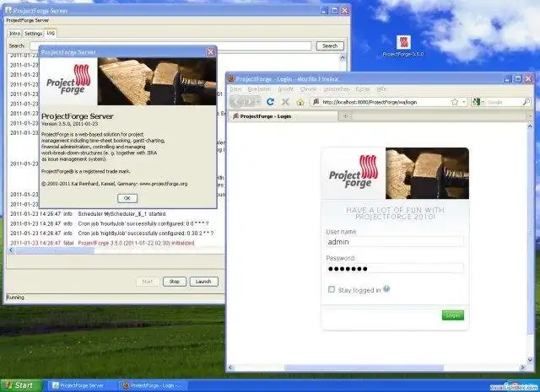Viewport: 540px width, 392px height.
Task: Close the ProjectForge Server about dialog
Action: pyautogui.click(x=210, y=52)
